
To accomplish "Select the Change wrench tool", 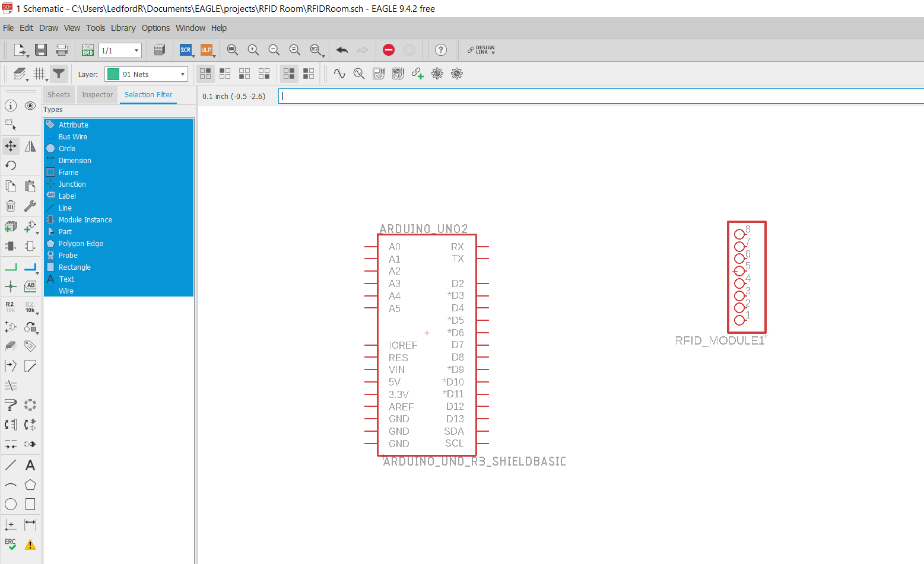I will [30, 206].
